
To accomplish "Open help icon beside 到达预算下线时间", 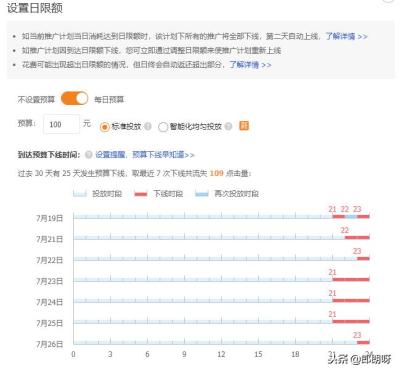I will [x=88, y=155].
